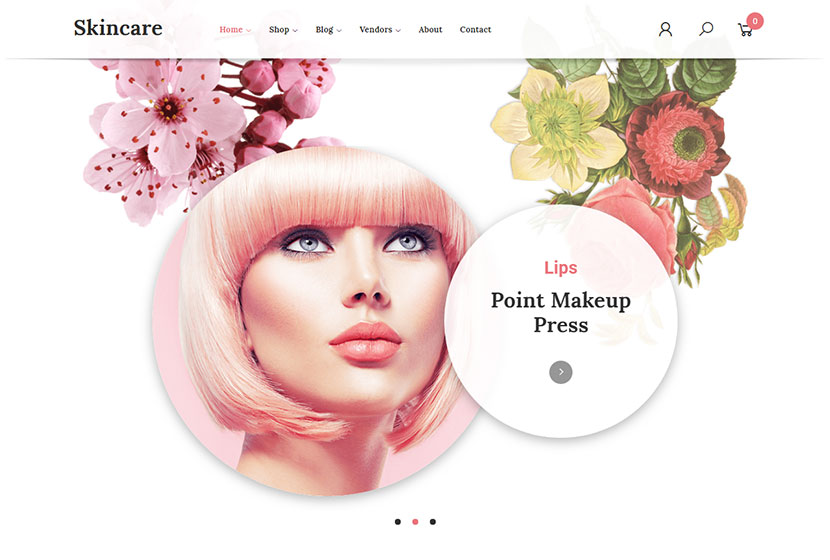
Task: Click the round arrow button under Point Makeup Press
Action: [x=561, y=372]
